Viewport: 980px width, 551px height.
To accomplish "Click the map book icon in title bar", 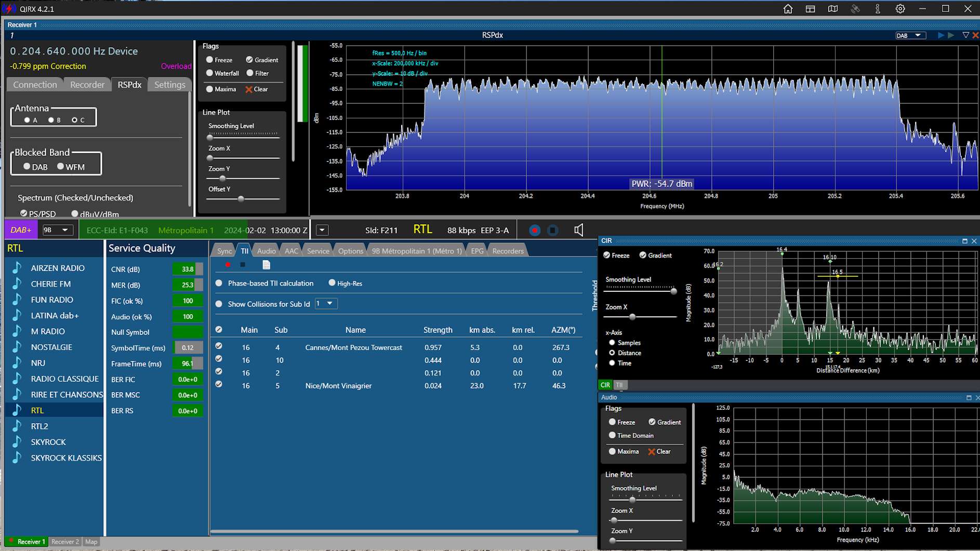I will (x=832, y=9).
